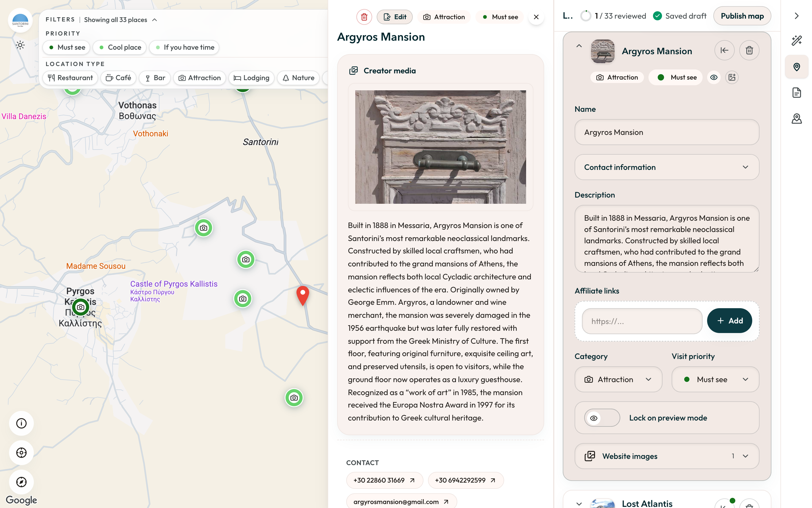This screenshot has width=812, height=508.
Task: Select the dark green camera marker at Pyrgos
Action: (81, 307)
